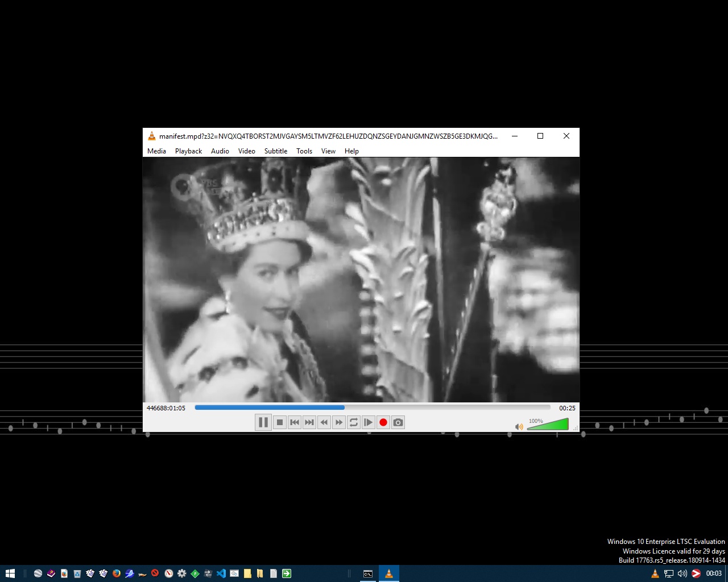Advance video frame by frame
Image resolution: width=728 pixels, height=582 pixels.
coord(368,422)
